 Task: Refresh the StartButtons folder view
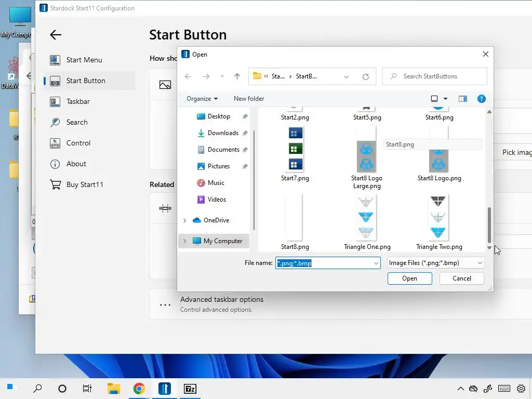click(x=365, y=77)
